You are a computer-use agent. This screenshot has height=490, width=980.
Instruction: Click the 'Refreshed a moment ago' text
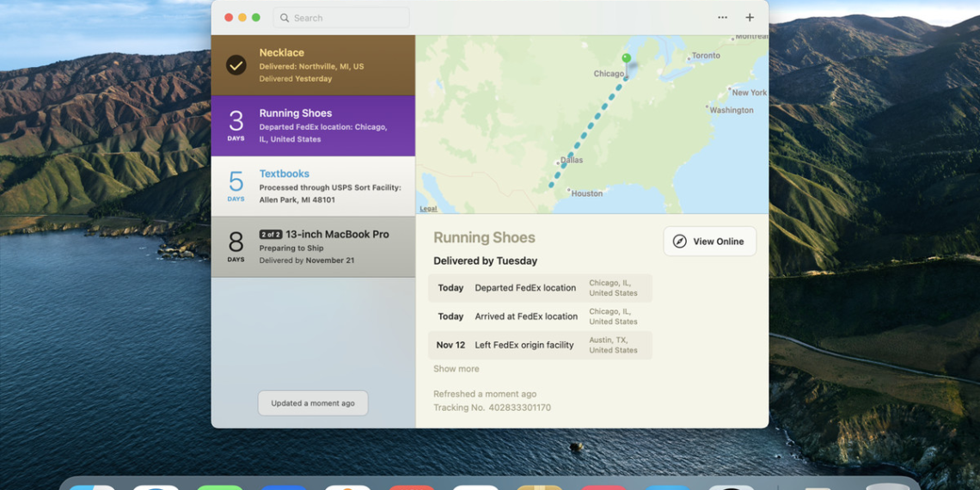pos(484,394)
